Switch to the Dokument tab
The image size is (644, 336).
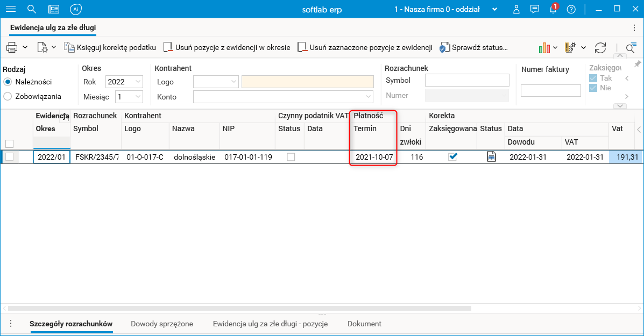tap(364, 324)
